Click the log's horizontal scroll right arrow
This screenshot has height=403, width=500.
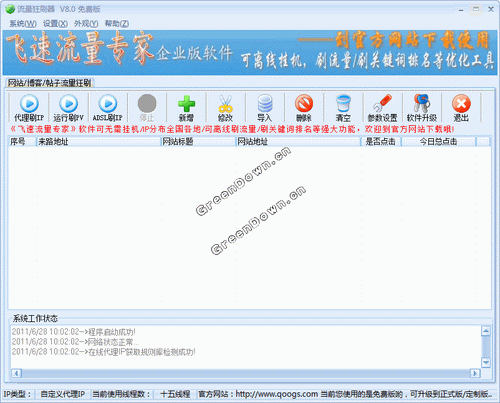[x=475, y=373]
